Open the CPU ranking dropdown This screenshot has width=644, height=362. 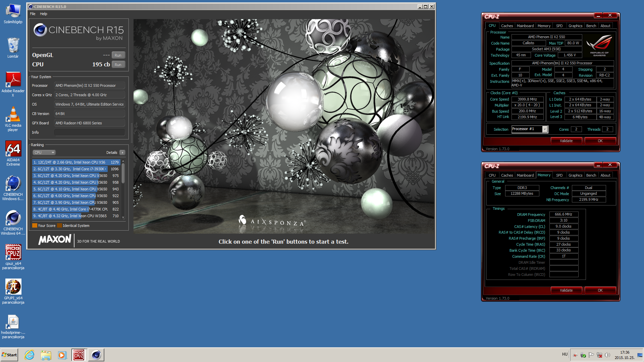tap(44, 153)
